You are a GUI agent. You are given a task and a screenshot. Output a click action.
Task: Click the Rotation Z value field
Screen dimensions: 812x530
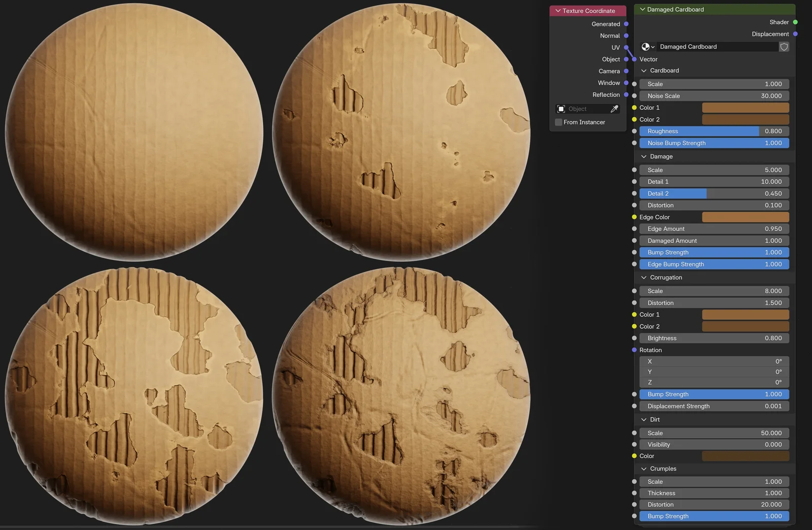coord(715,382)
